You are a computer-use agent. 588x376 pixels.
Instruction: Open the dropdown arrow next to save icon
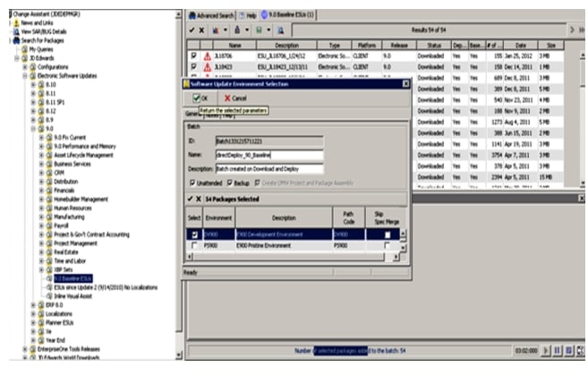(x=268, y=30)
